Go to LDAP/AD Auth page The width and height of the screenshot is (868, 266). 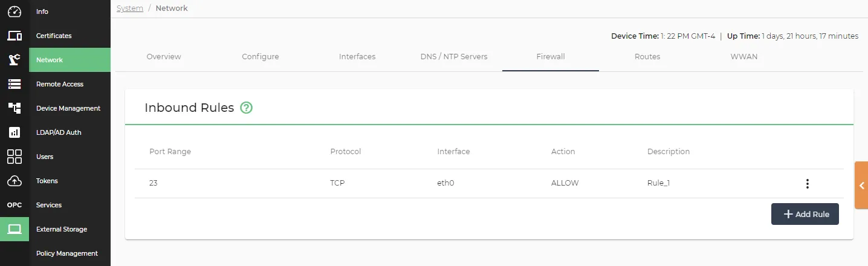(x=70, y=132)
